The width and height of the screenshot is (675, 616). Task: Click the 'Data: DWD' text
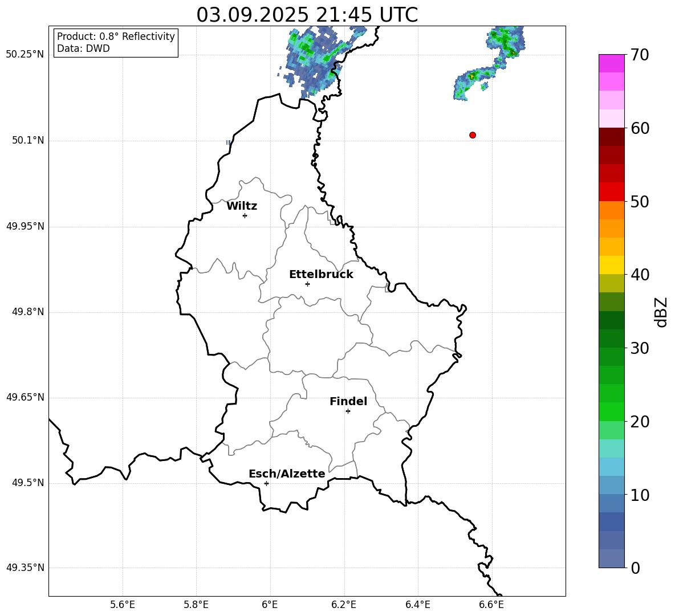coord(83,48)
